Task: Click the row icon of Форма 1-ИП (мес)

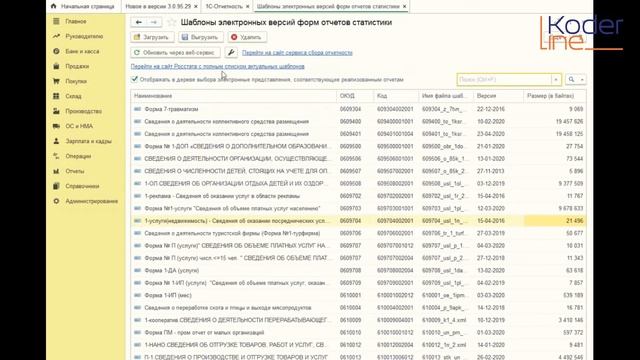Action: [x=138, y=295]
